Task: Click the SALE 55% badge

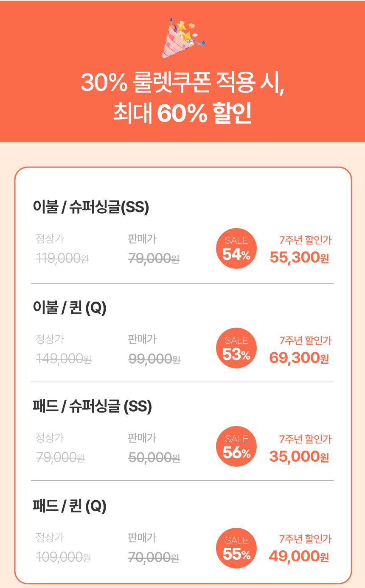Action: [x=236, y=548]
